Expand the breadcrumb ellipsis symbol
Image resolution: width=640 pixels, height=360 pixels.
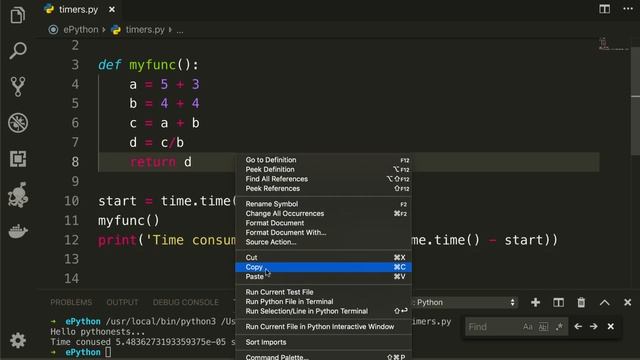coord(180,30)
